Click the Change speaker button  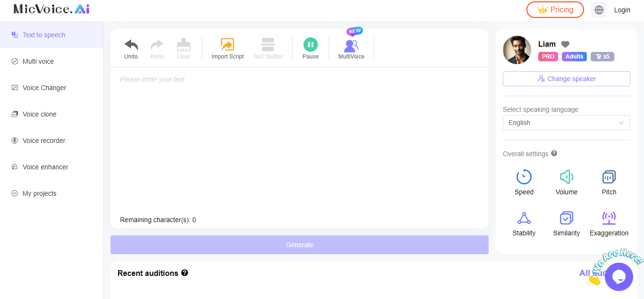tap(566, 78)
